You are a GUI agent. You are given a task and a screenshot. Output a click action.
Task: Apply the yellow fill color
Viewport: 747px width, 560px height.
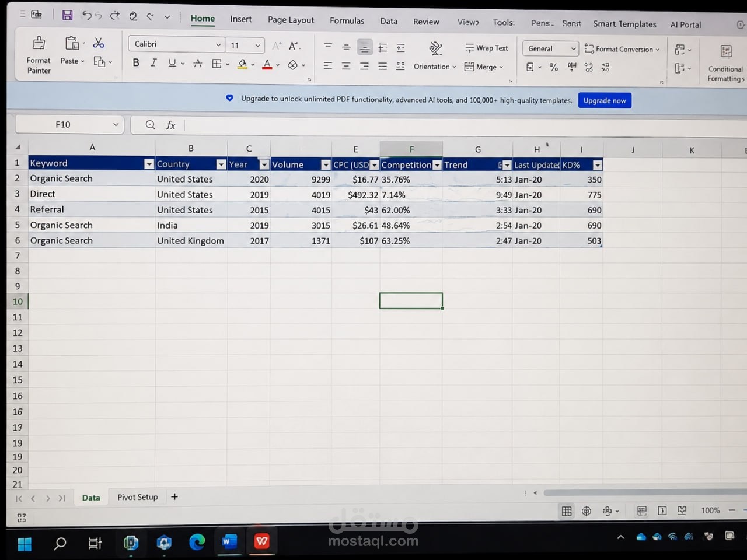(243, 64)
